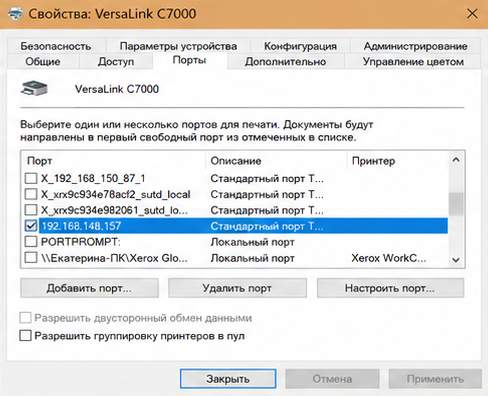Check the X_192_168_150_87_1 port checkbox
The image size is (488, 396).
pos(31,178)
